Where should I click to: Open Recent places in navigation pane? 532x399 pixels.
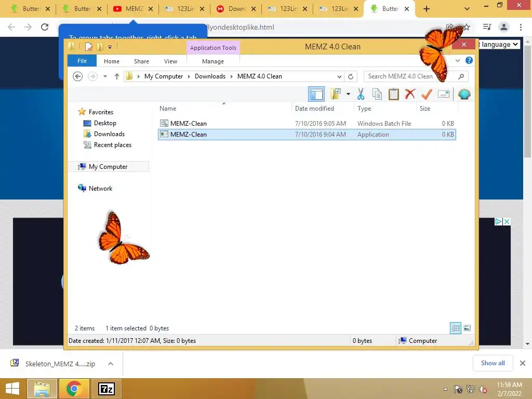tap(112, 145)
